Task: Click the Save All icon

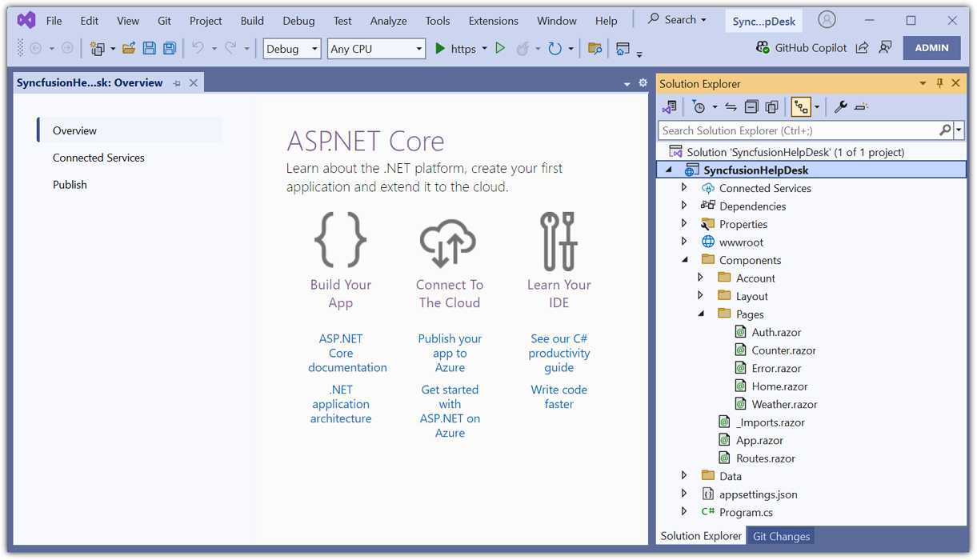Action: click(x=169, y=49)
